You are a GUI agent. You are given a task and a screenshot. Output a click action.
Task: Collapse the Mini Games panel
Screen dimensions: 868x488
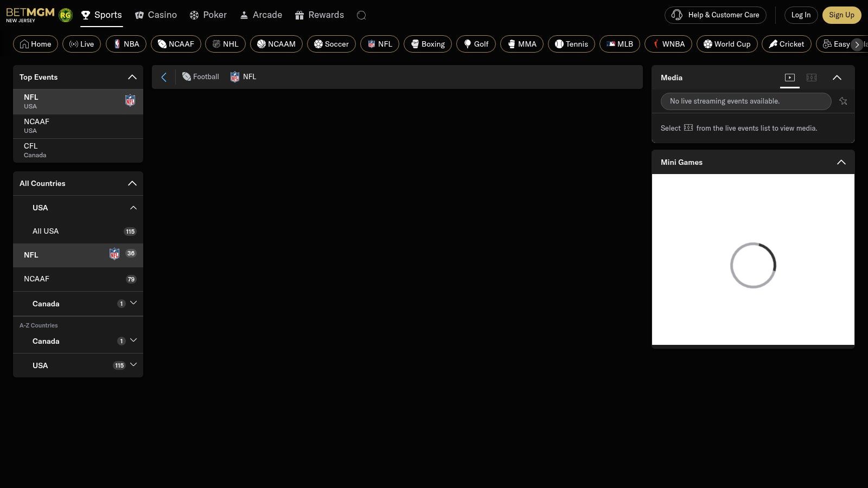point(841,162)
